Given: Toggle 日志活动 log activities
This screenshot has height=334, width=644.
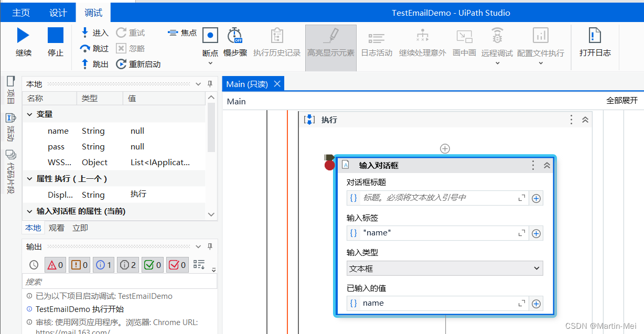Looking at the screenshot, I should coord(377,42).
